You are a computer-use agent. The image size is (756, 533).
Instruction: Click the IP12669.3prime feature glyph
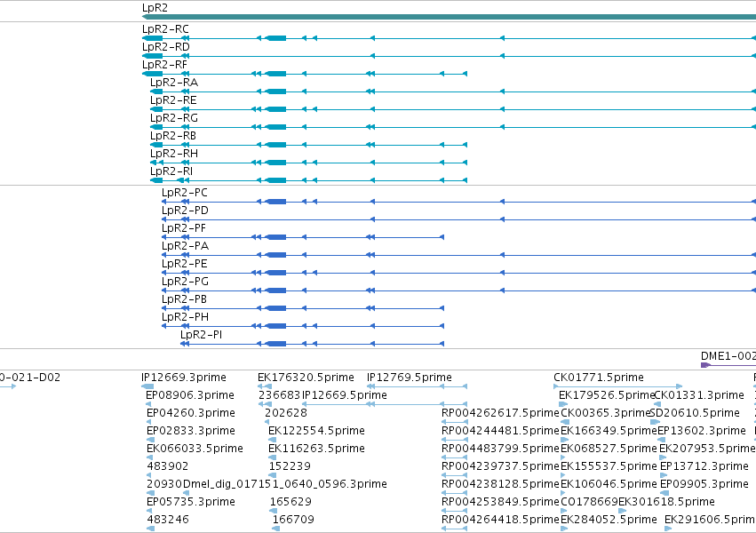coord(147,386)
